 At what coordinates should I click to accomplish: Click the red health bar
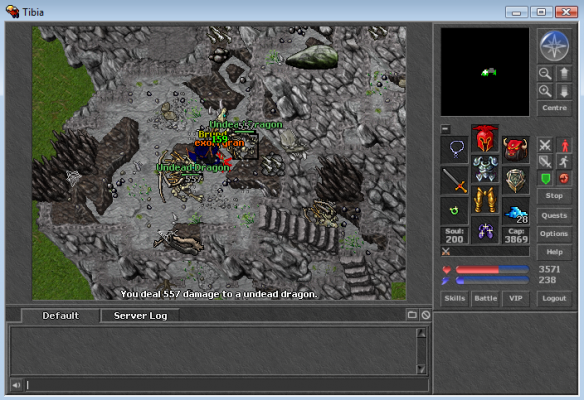tap(492, 270)
